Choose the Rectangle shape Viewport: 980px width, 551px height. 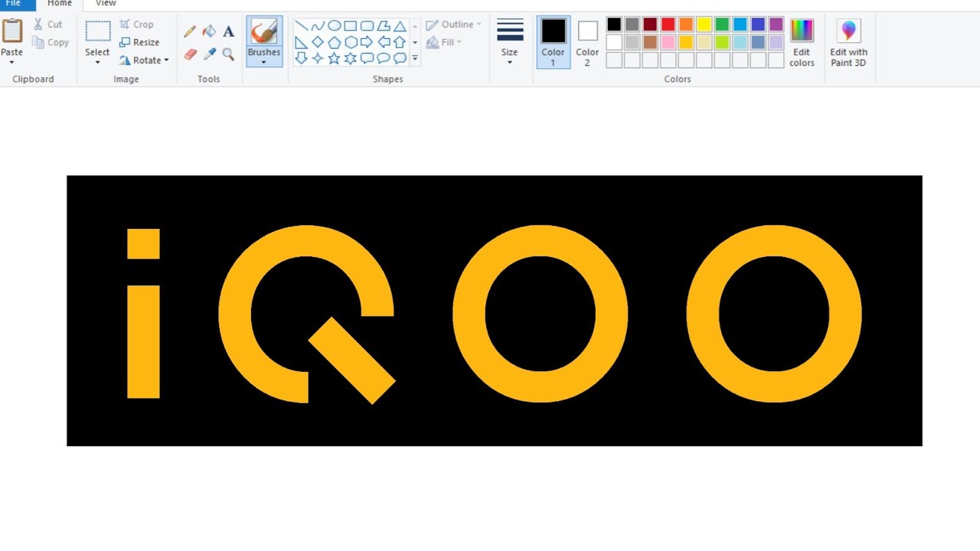[351, 25]
